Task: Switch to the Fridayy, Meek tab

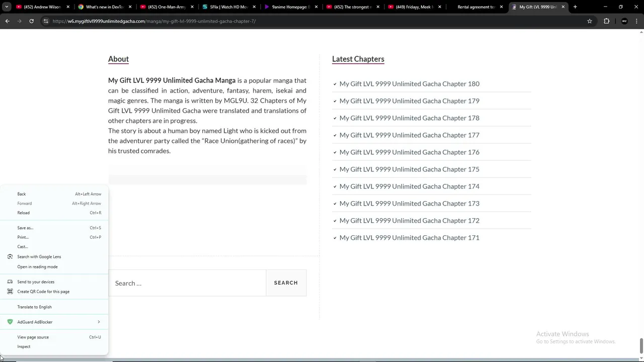Action: point(415,7)
